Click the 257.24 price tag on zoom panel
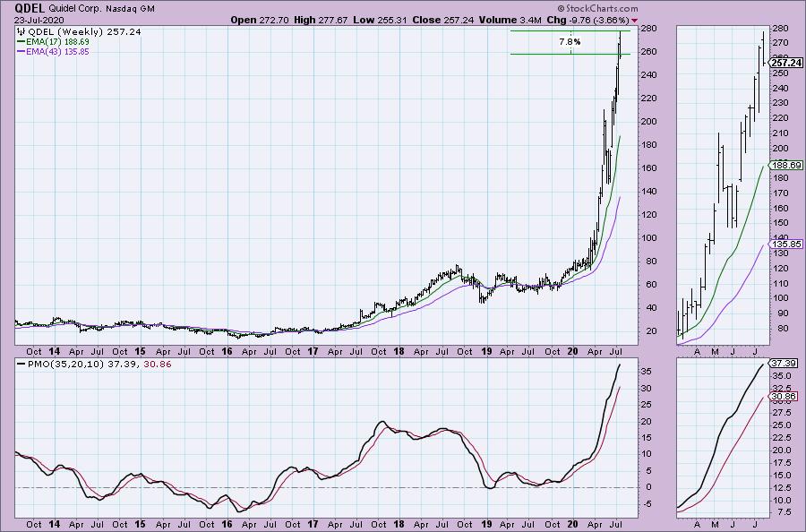The width and height of the screenshot is (806, 532). 786,63
